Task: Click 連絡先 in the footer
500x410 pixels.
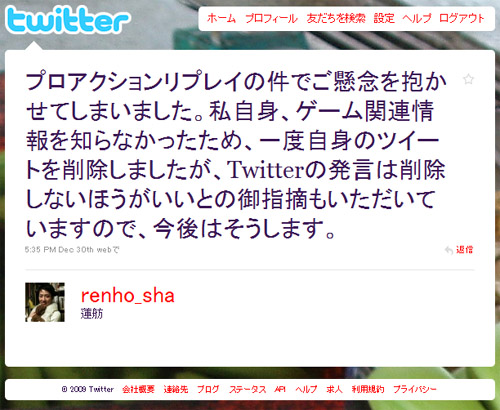Action: (176, 389)
